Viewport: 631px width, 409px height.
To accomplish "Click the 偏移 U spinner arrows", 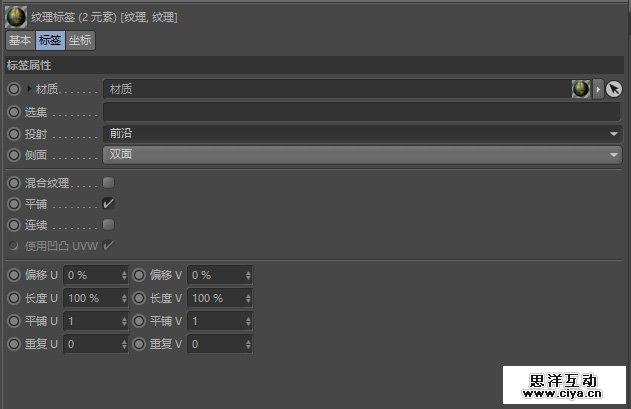I will coord(124,275).
